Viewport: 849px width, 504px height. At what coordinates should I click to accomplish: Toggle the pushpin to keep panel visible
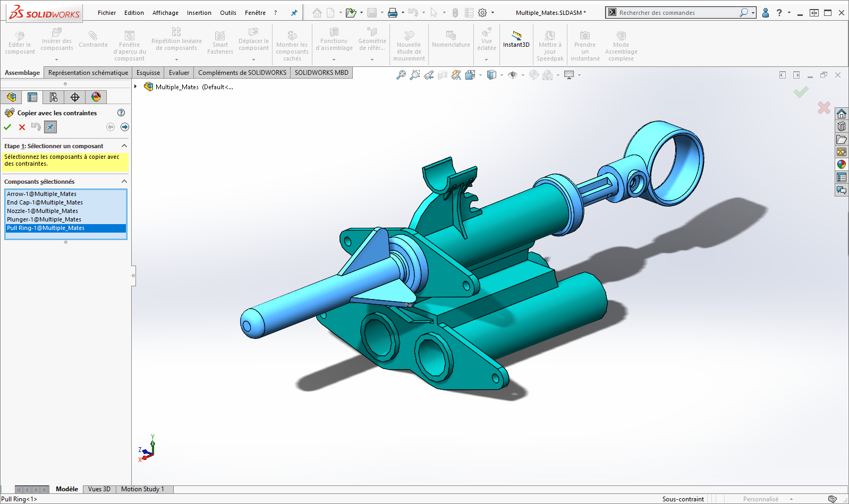50,127
